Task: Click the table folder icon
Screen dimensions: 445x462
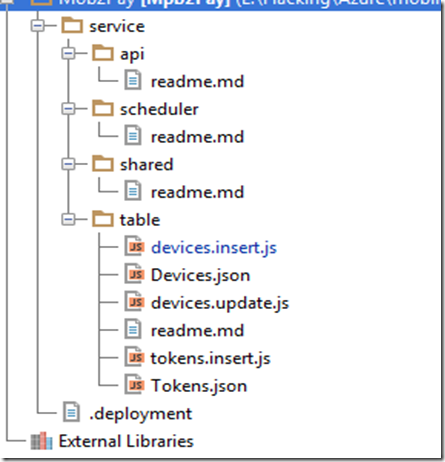Action: 103,219
